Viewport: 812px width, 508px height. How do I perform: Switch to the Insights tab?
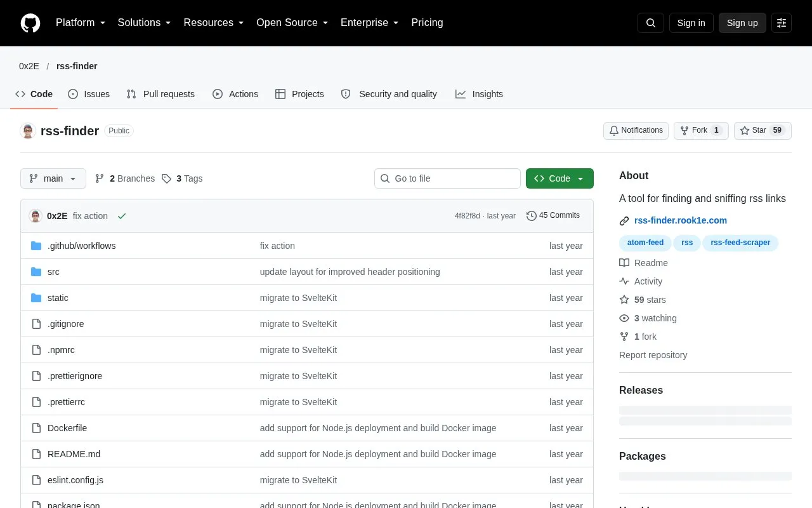point(479,94)
